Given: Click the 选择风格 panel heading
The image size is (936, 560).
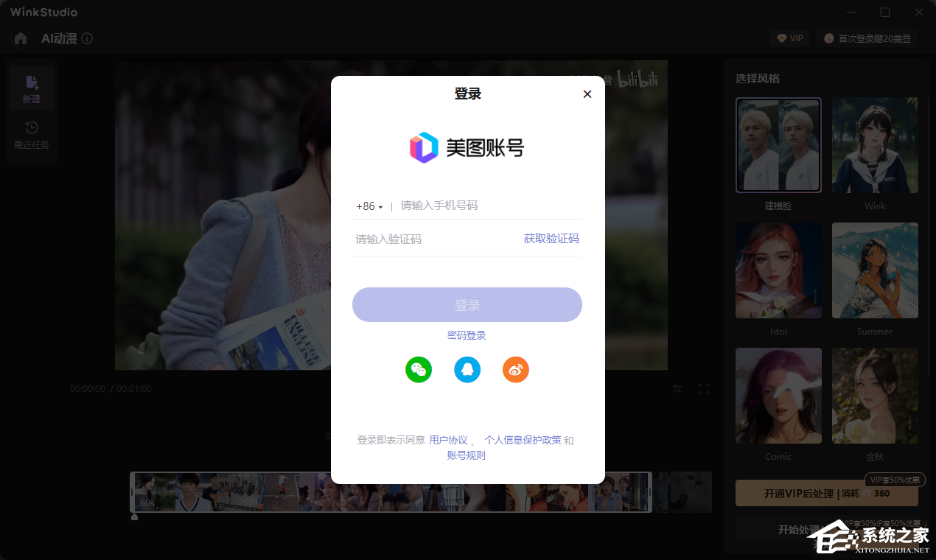Looking at the screenshot, I should click(758, 79).
